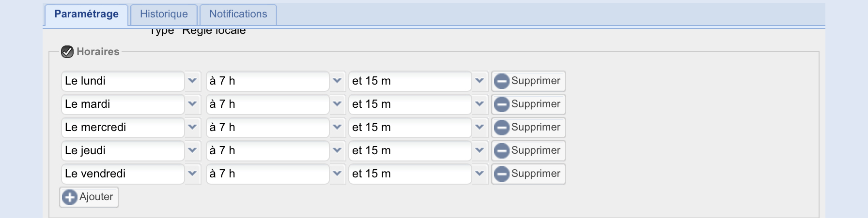The height and width of the screenshot is (218, 868).
Task: Click the plus icon on Ajouter
Action: pyautogui.click(x=70, y=197)
